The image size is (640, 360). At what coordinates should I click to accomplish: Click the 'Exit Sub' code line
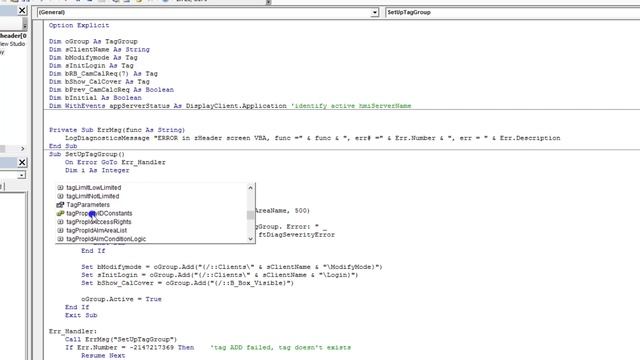tap(81, 316)
